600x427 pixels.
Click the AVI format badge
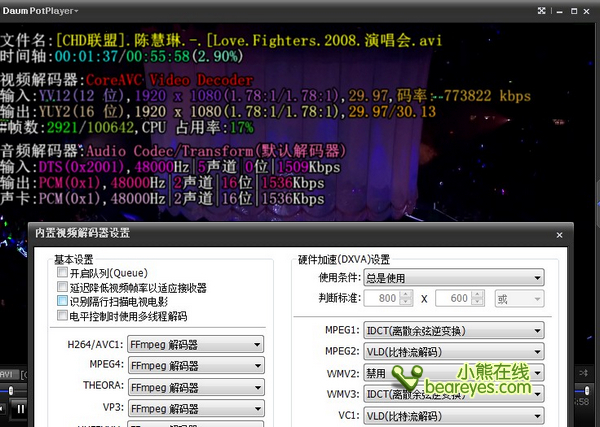(x=8, y=374)
